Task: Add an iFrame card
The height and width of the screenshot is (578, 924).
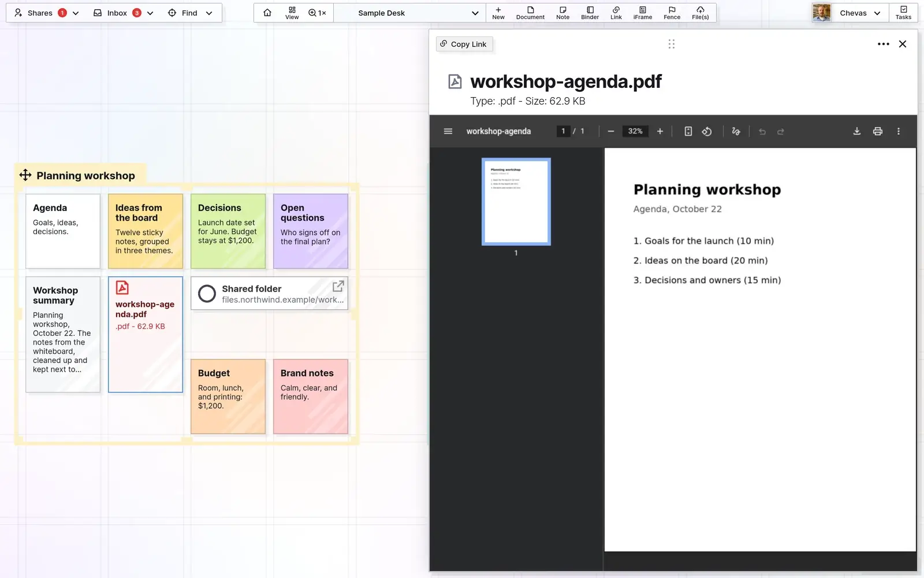Action: pos(643,13)
